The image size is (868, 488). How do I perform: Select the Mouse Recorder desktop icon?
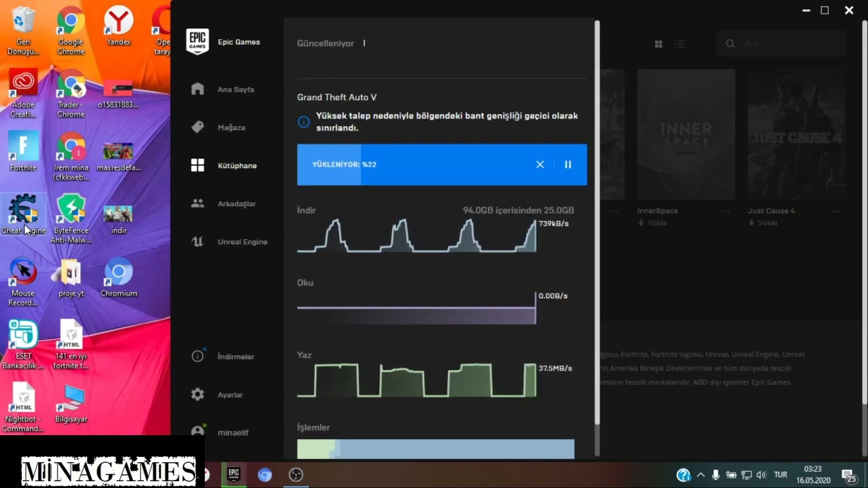(24, 282)
